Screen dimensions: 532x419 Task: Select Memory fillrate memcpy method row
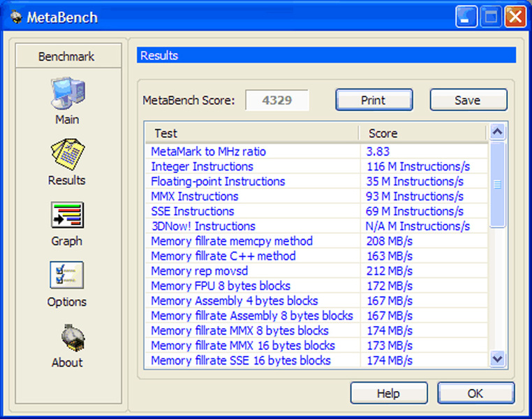317,241
